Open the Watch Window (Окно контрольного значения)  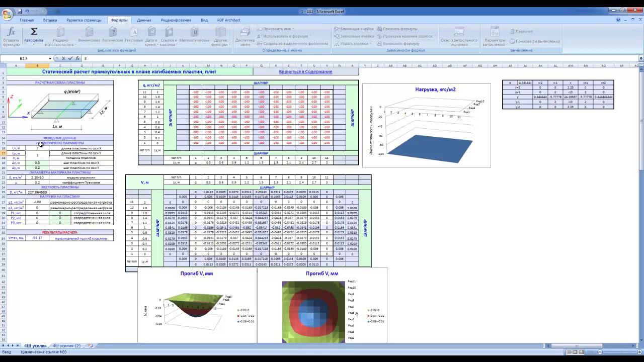click(x=459, y=37)
